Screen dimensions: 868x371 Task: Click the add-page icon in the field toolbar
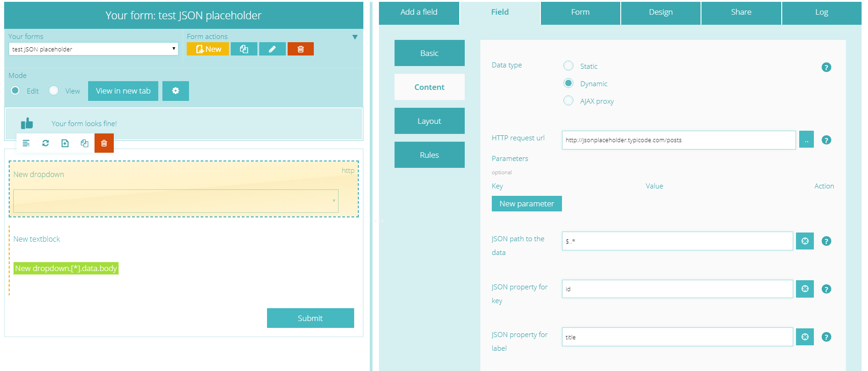point(65,143)
